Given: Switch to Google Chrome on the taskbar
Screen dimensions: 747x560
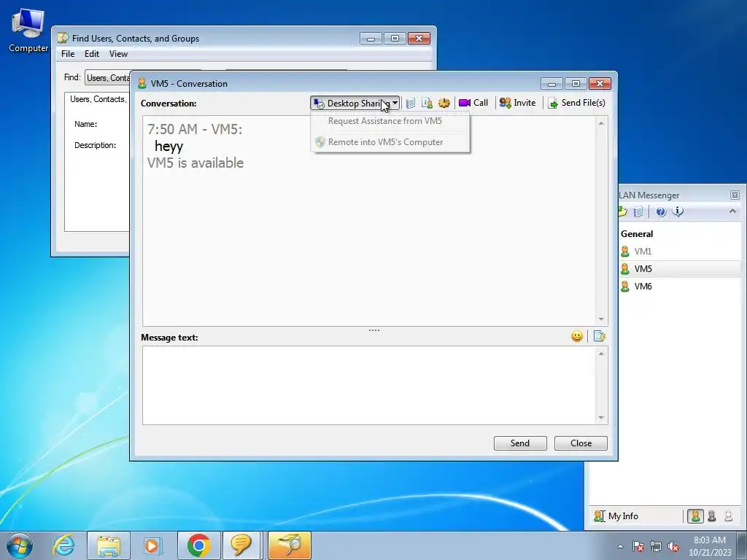Looking at the screenshot, I should point(198,545).
